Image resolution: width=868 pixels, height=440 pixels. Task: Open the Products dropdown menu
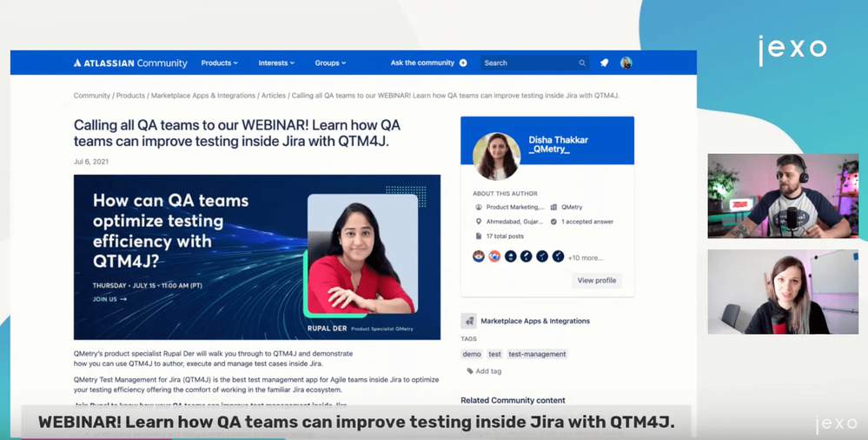[x=219, y=63]
